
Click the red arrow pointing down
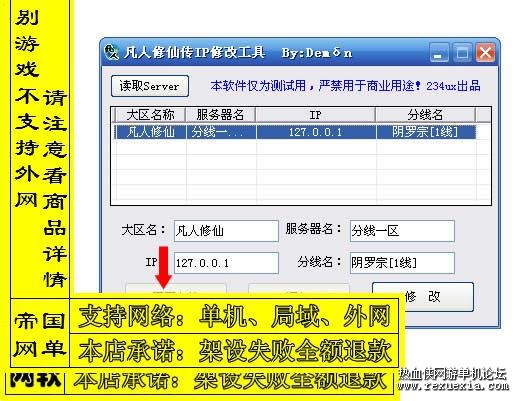(163, 267)
